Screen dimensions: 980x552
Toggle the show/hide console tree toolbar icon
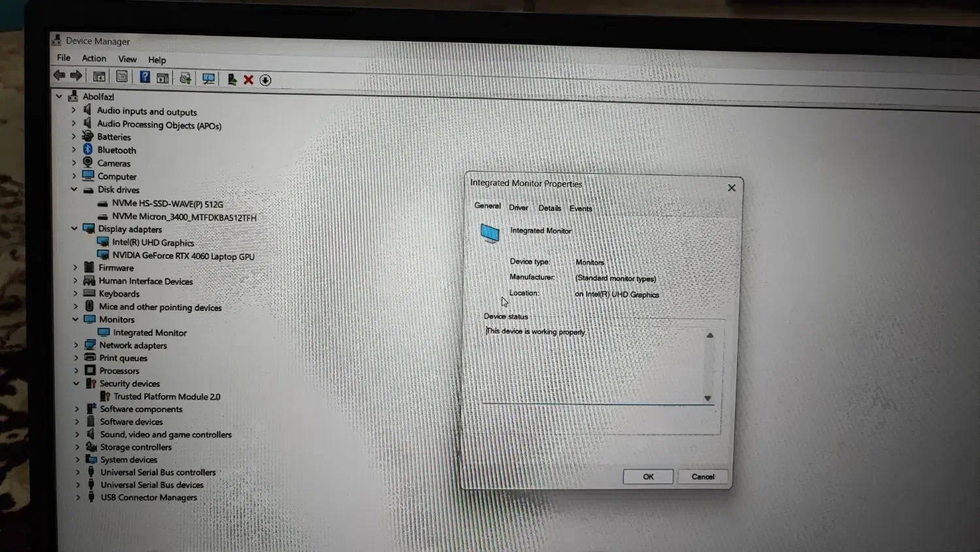coord(99,77)
